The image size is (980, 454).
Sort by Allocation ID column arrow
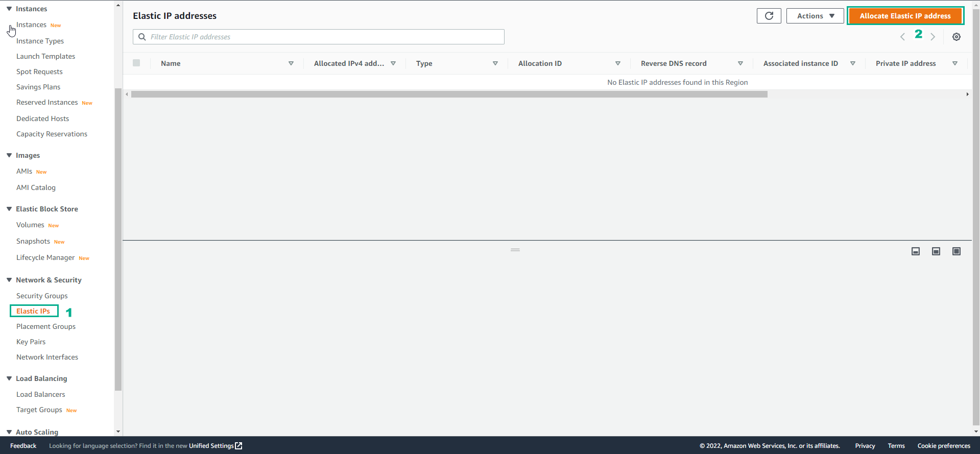pyautogui.click(x=618, y=63)
